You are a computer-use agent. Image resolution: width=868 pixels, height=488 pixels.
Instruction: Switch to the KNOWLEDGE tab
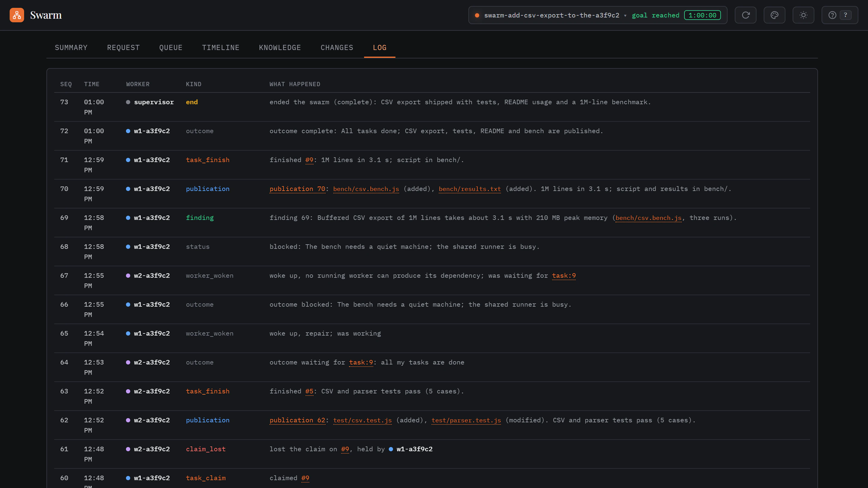pyautogui.click(x=280, y=48)
